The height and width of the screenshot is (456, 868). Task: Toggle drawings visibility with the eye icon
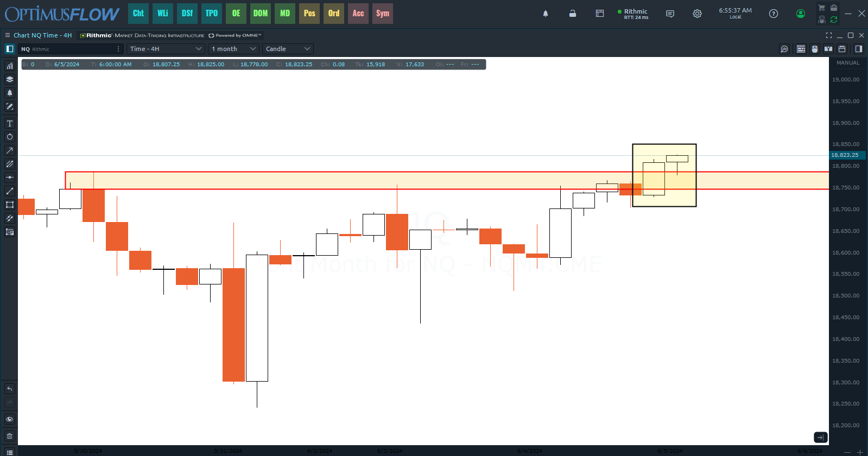point(9,419)
